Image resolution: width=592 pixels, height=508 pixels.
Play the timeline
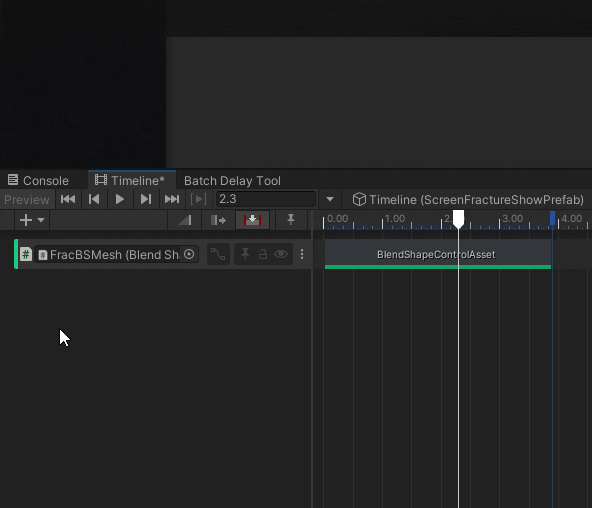(x=120, y=199)
